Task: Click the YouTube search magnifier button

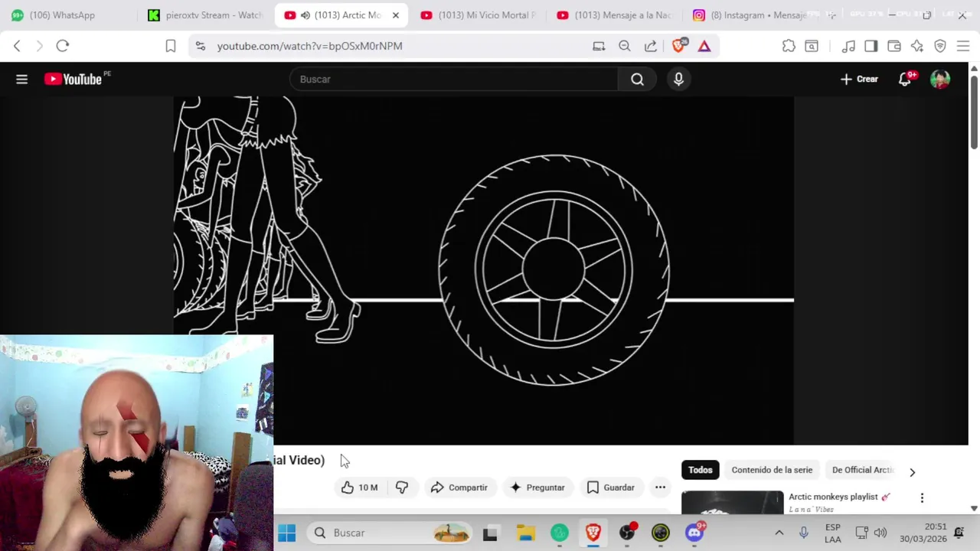Action: (637, 79)
